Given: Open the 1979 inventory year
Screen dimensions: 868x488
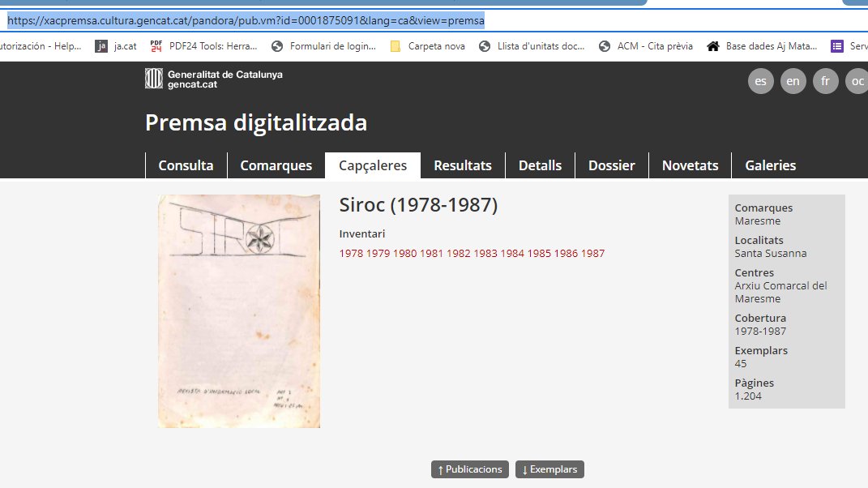Looking at the screenshot, I should (378, 254).
